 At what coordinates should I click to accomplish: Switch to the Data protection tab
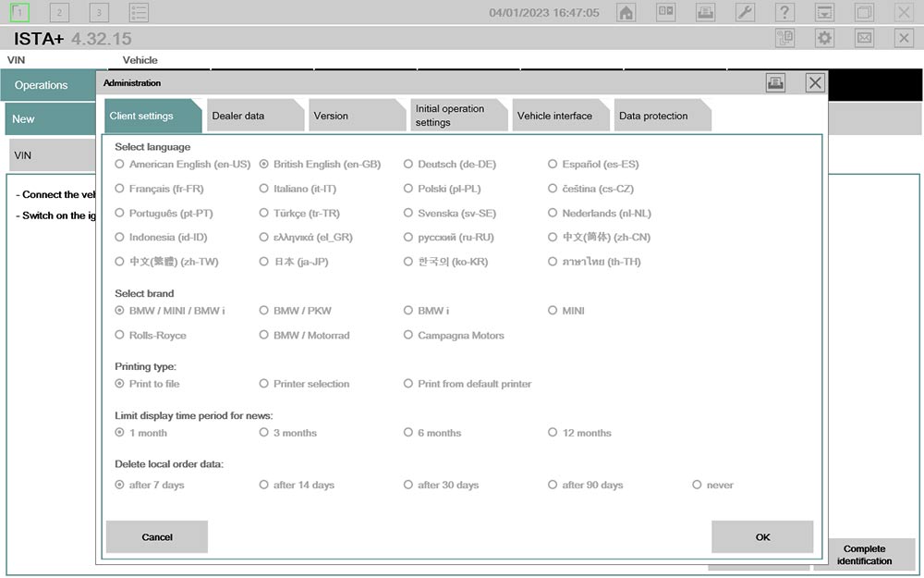663,116
